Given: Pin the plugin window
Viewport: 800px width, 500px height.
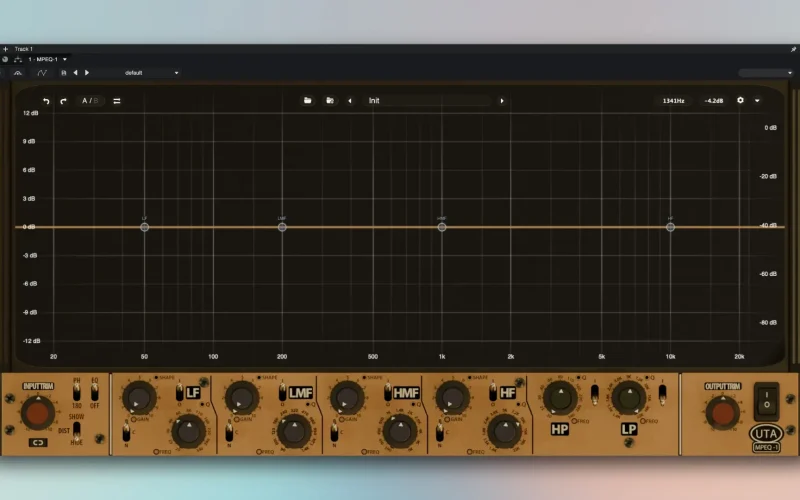Looking at the screenshot, I should [x=793, y=49].
